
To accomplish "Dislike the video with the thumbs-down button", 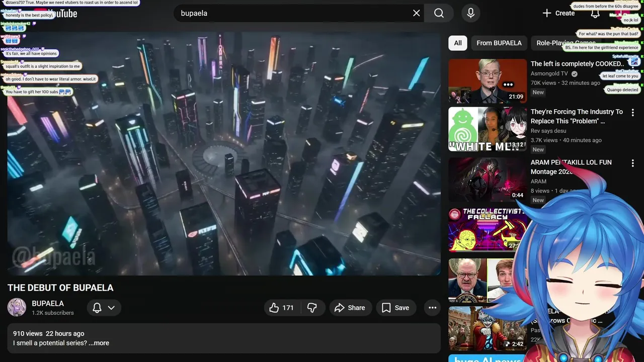I will coord(312,308).
